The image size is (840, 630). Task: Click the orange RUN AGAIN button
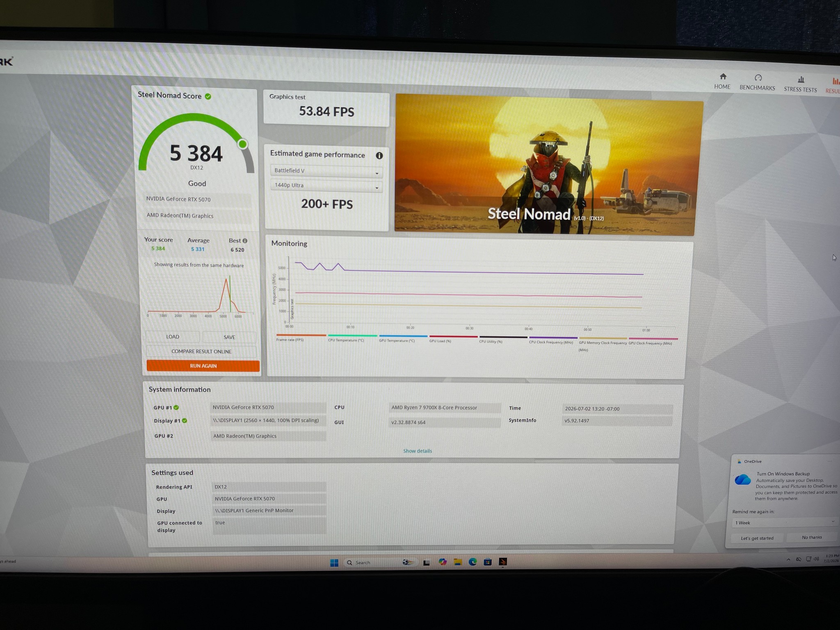203,366
